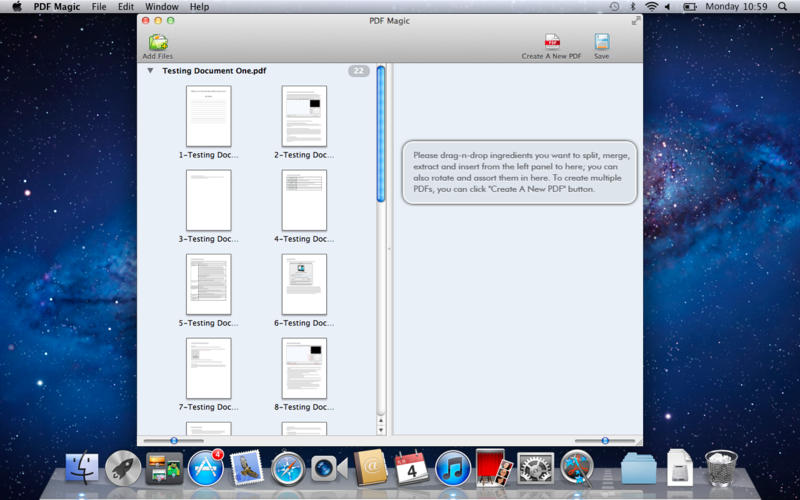This screenshot has height=500, width=800.
Task: Click the Save toolbar icon
Action: point(601,42)
